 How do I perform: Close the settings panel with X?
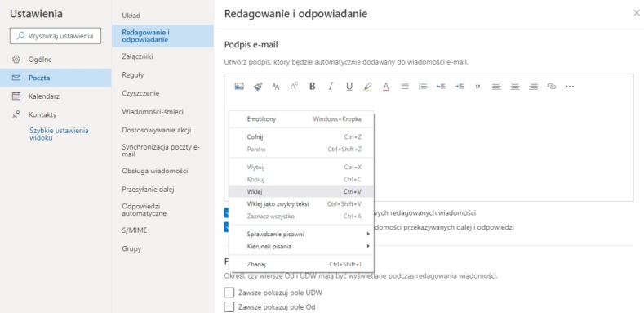[636, 13]
